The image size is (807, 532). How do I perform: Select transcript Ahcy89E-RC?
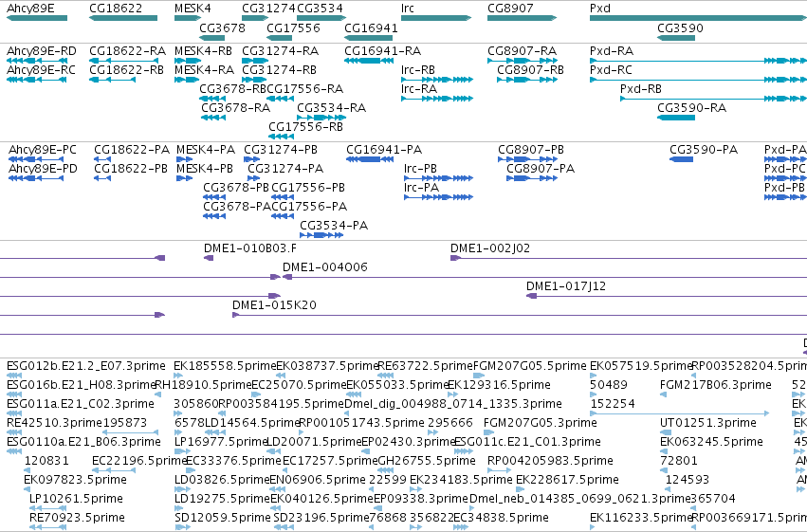point(41,70)
